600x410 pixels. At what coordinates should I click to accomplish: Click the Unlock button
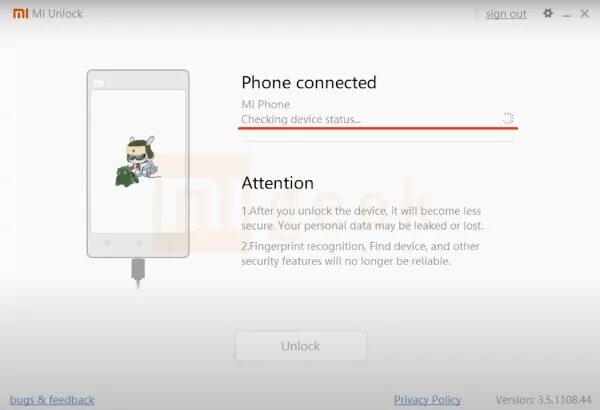301,346
